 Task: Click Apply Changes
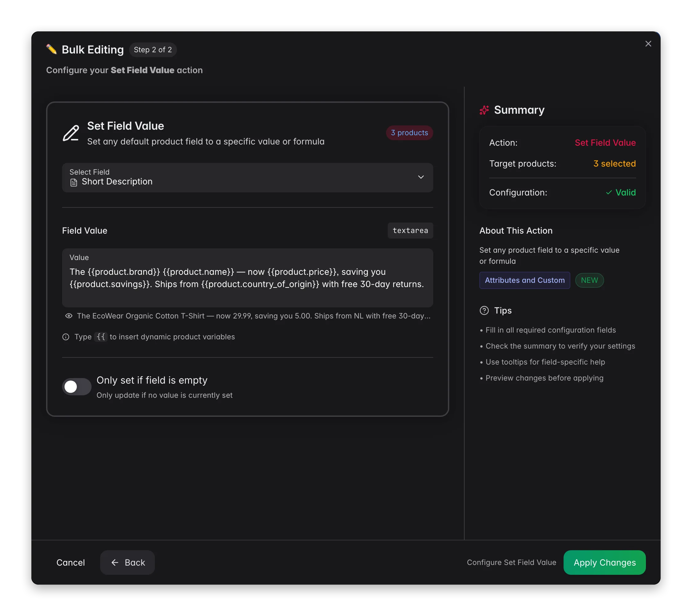click(604, 562)
